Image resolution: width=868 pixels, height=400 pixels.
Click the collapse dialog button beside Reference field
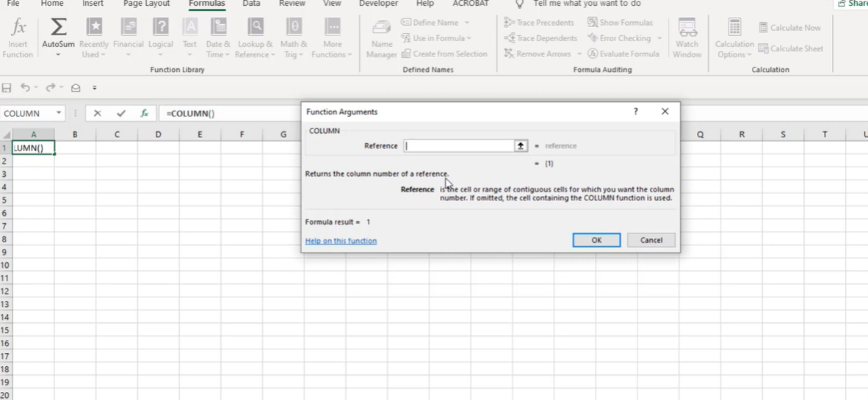(x=521, y=146)
